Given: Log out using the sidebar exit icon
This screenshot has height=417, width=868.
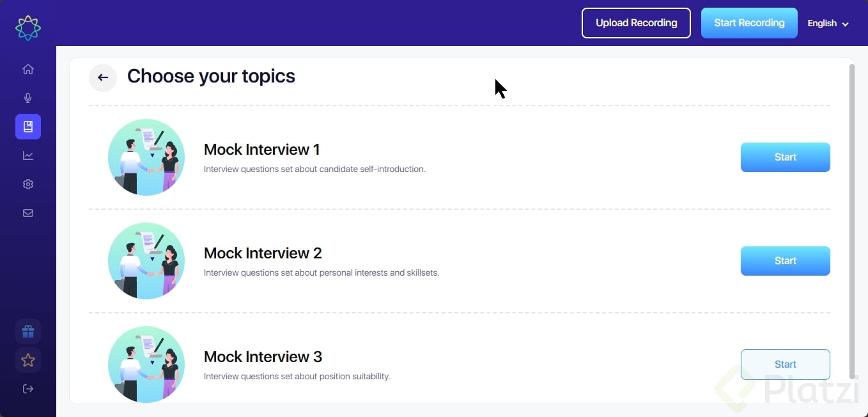Looking at the screenshot, I should click(x=28, y=389).
